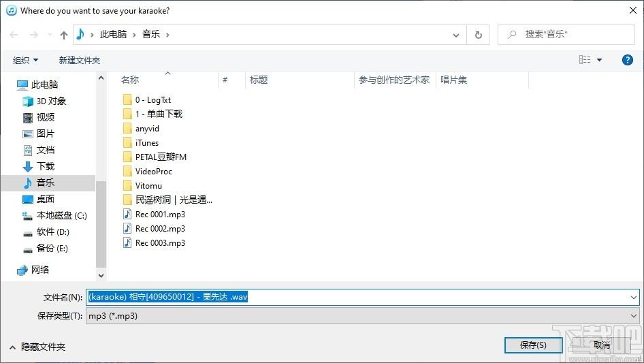The width and height of the screenshot is (644, 363).
Task: Click sidebar scrollbar up arrow
Action: click(101, 77)
